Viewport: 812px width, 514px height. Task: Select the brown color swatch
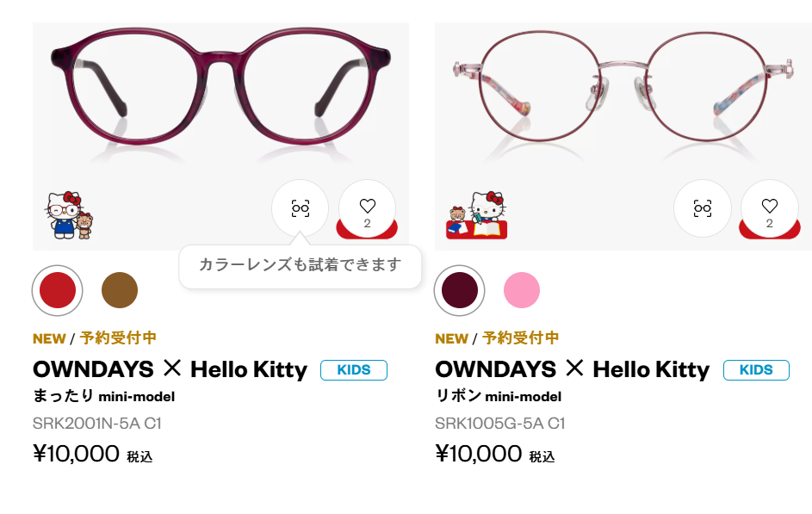(x=120, y=290)
